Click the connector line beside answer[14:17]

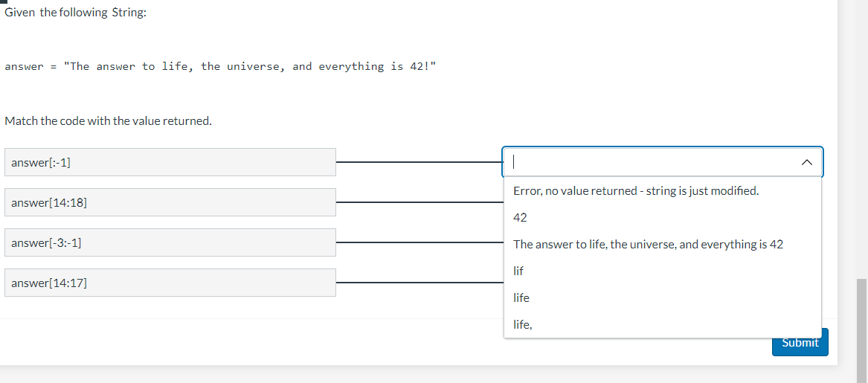[419, 283]
